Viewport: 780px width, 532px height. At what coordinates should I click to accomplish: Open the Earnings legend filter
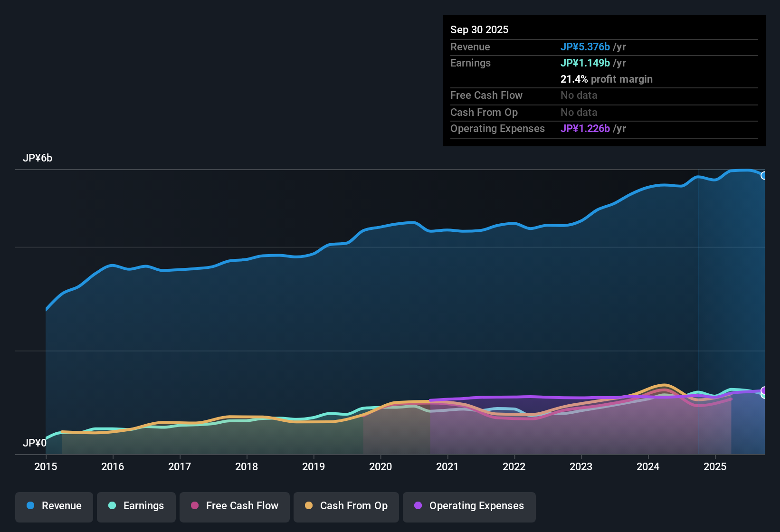point(136,506)
